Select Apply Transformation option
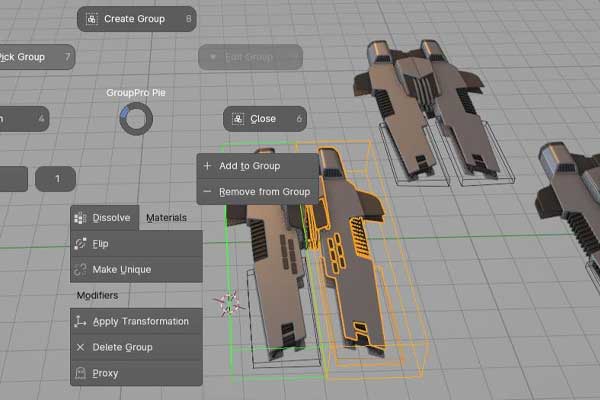600x400 pixels. 136,321
